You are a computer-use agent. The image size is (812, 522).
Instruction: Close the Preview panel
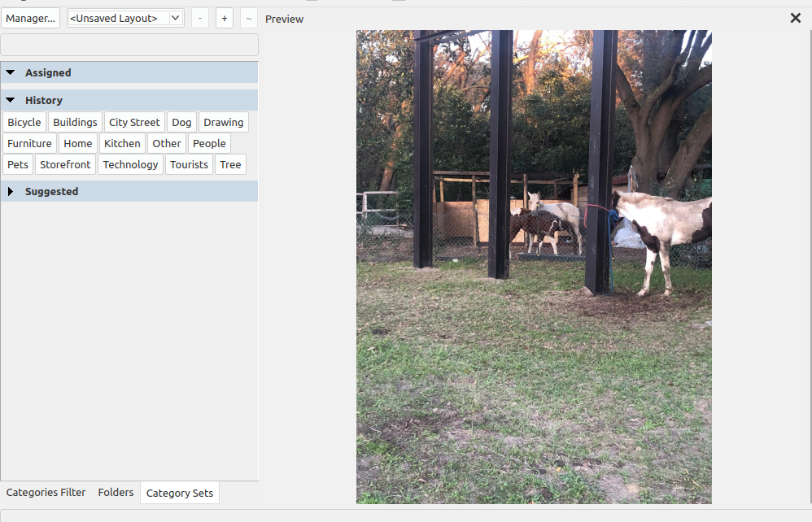796,18
